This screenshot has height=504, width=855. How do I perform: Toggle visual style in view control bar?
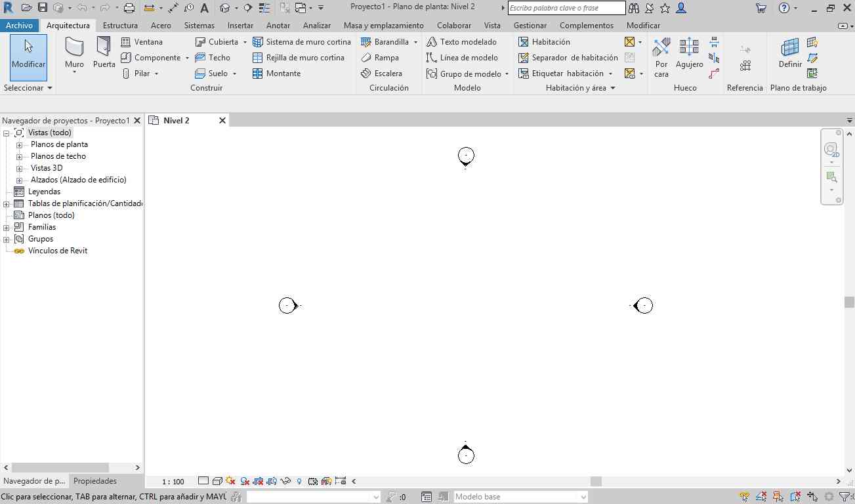pos(217,481)
